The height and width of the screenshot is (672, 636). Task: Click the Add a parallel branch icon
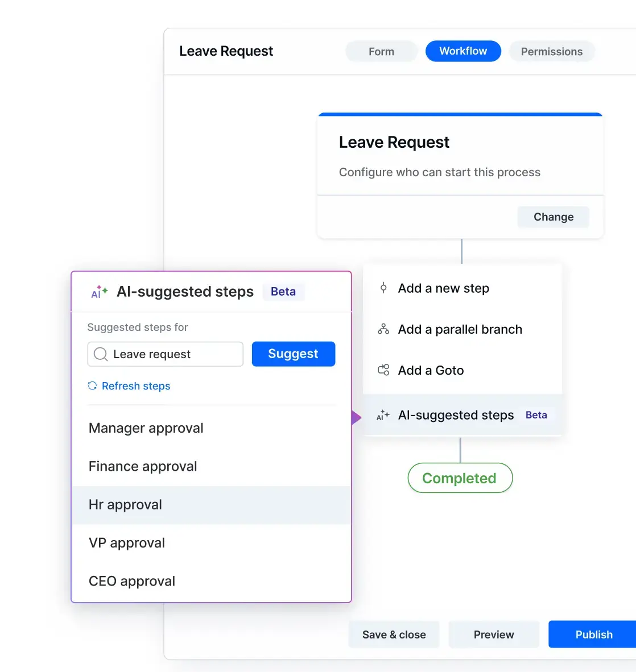(x=383, y=329)
